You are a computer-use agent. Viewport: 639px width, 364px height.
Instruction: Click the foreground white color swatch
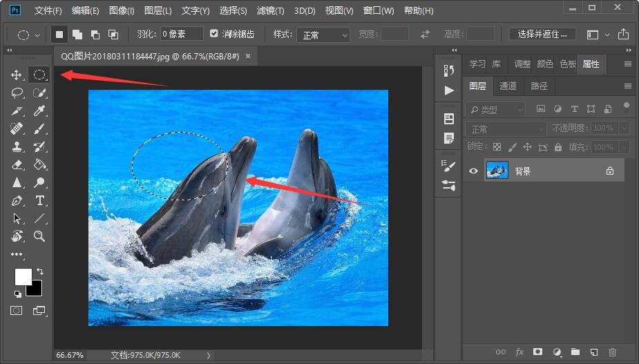(22, 276)
